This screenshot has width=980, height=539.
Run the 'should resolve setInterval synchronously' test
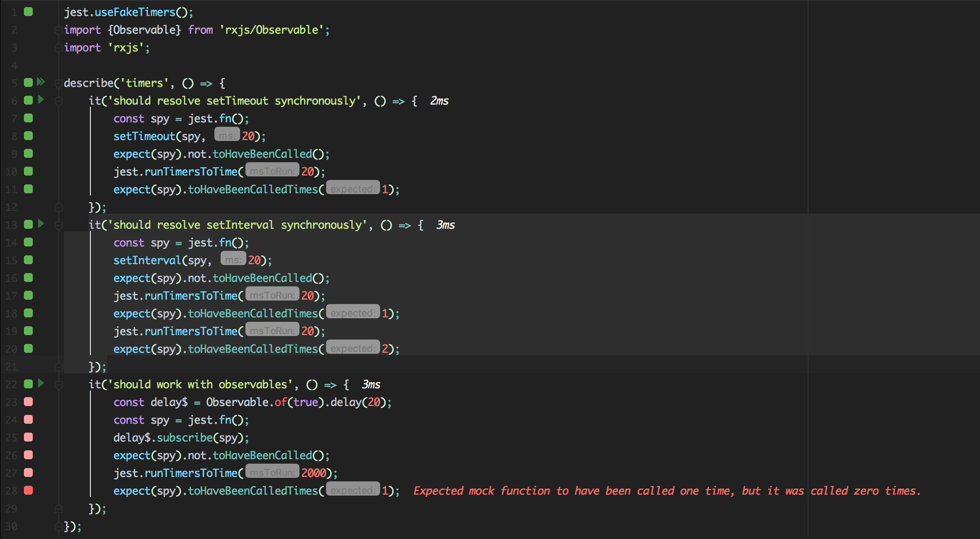[x=41, y=224]
